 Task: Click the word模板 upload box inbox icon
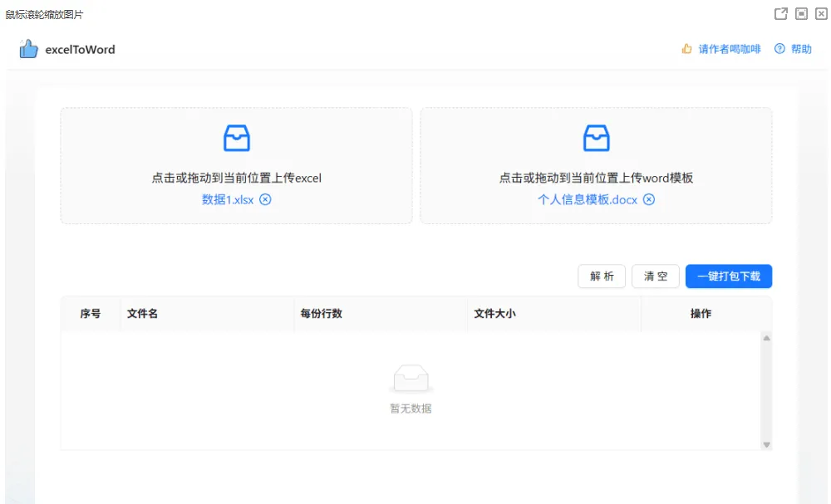(596, 138)
